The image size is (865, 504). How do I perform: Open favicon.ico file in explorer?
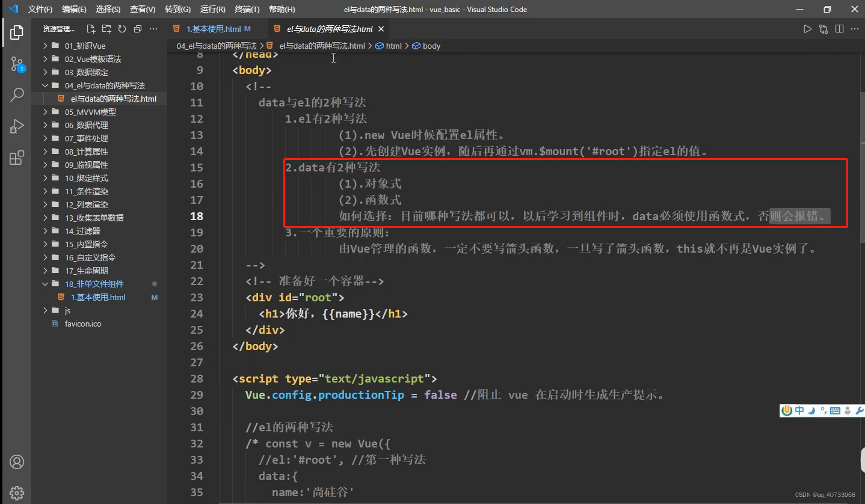click(x=99, y=324)
